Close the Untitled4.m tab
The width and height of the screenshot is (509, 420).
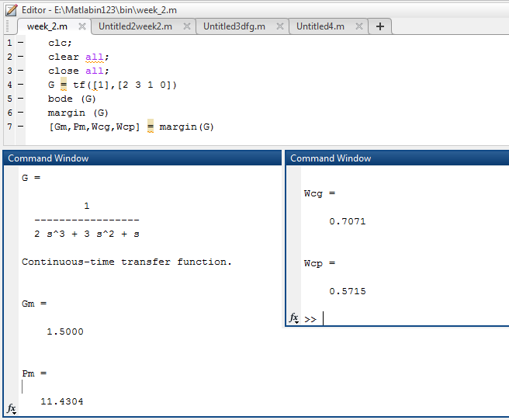(360, 26)
